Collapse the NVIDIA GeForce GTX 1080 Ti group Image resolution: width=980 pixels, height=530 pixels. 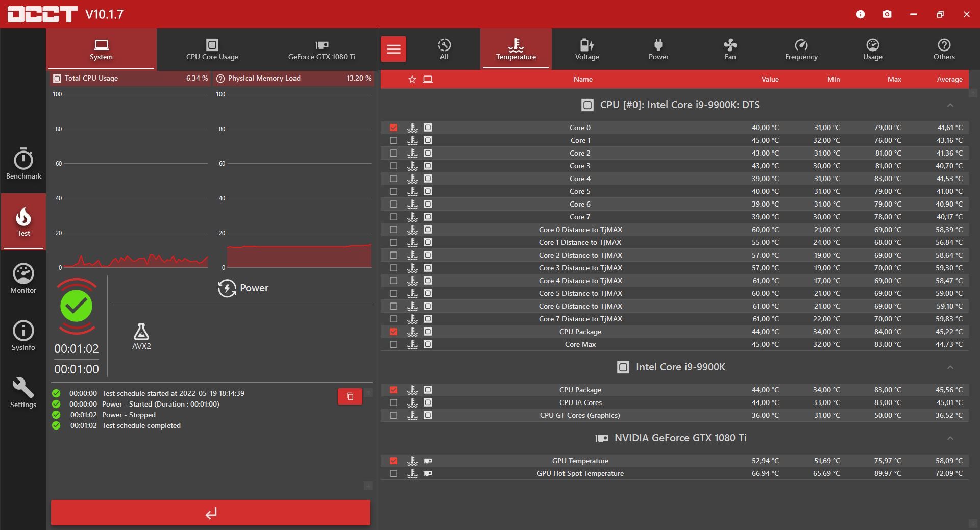point(950,438)
